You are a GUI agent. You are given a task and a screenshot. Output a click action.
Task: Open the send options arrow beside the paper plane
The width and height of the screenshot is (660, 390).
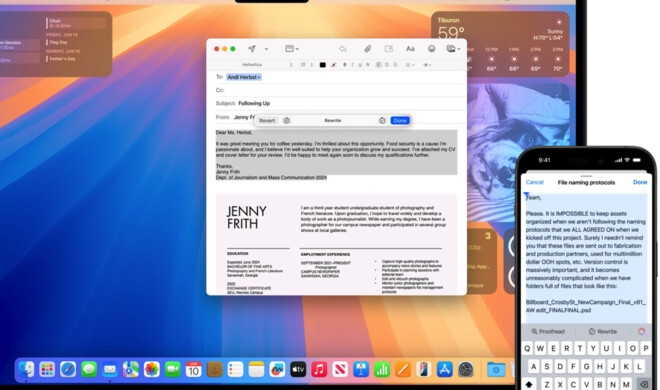(266, 49)
